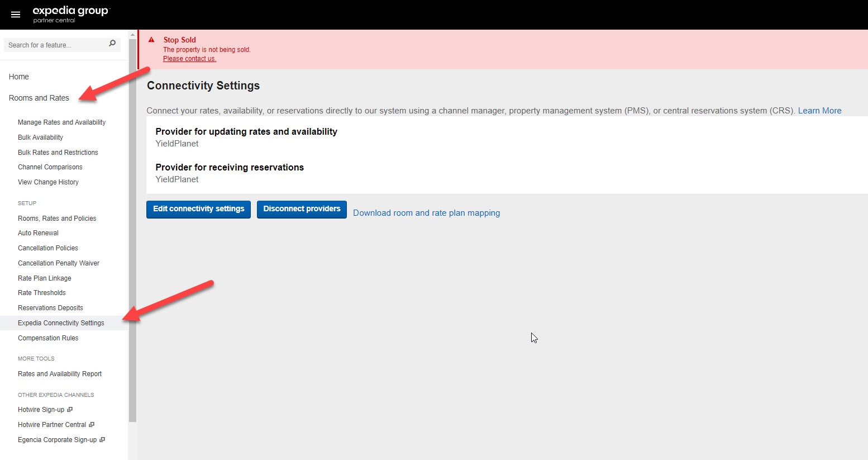Click the MORE TOOLS section header

(x=36, y=359)
